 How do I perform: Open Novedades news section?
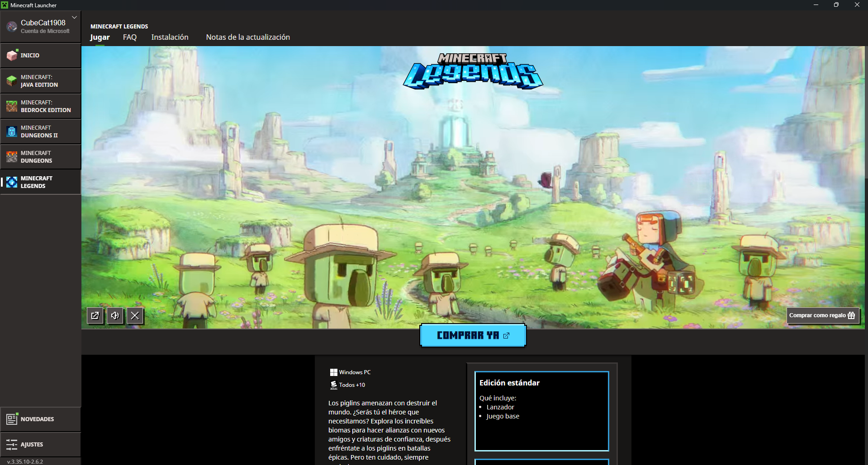point(41,419)
